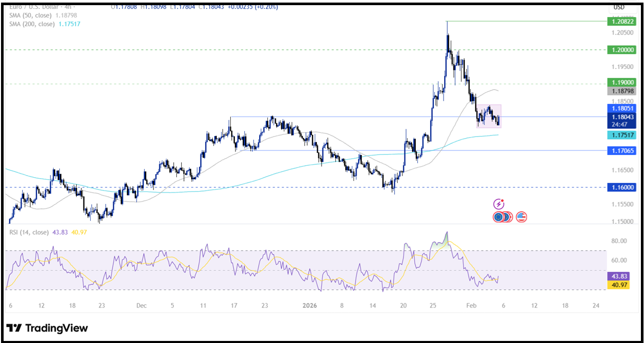Click the purple lightning economic event icon
Image resolution: width=644 pixels, height=343 pixels.
coord(498,204)
